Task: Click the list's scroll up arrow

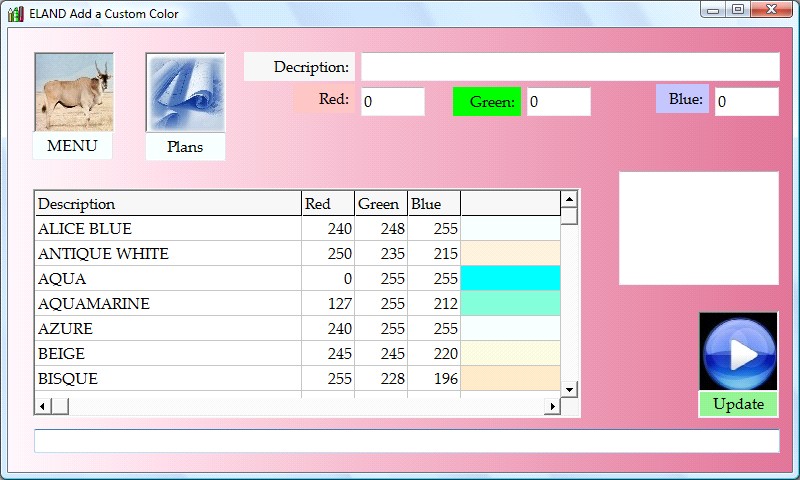Action: [569, 199]
